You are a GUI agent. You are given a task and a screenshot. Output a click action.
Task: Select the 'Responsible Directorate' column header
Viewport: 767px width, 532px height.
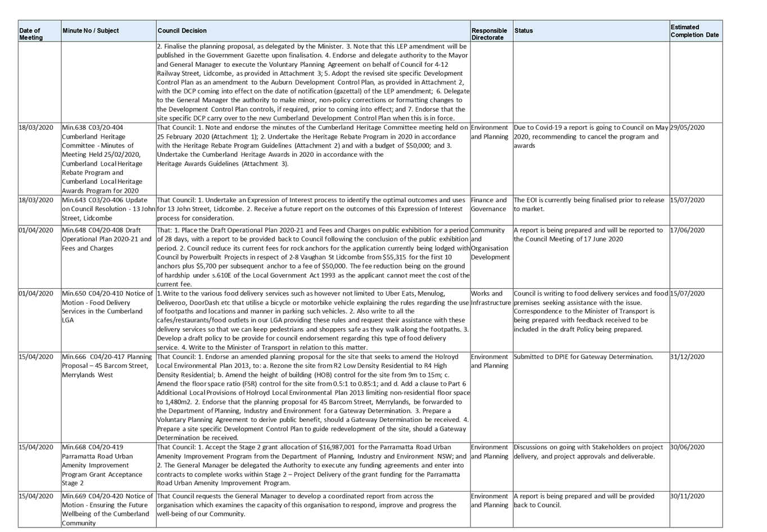(x=491, y=31)
